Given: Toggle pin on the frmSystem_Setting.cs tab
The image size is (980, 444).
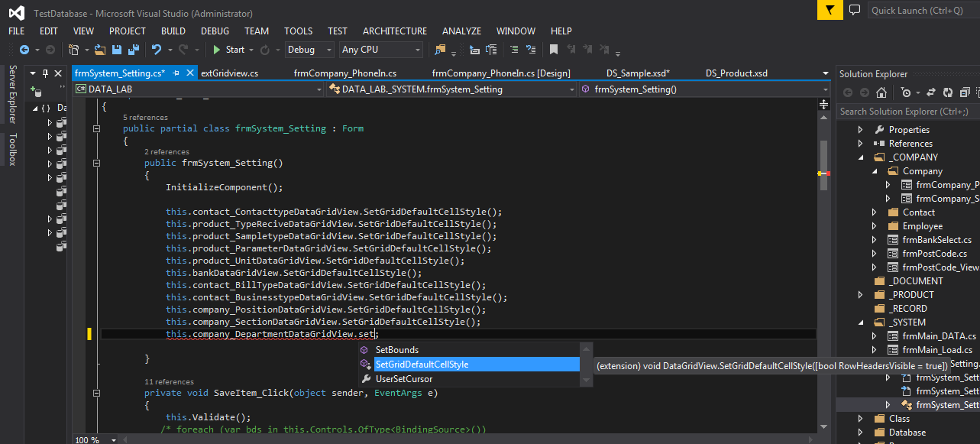Looking at the screenshot, I should (176, 73).
